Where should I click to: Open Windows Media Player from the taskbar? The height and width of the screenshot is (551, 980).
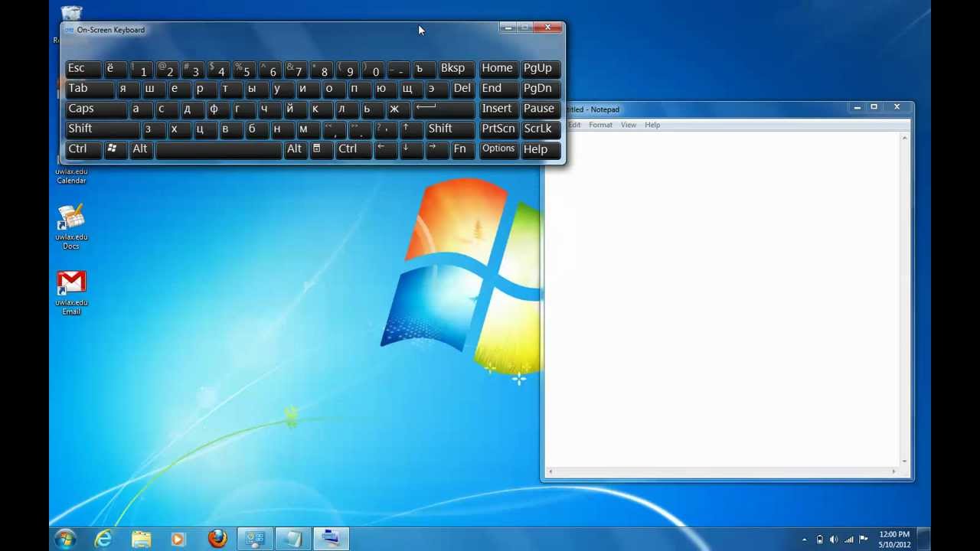(178, 539)
